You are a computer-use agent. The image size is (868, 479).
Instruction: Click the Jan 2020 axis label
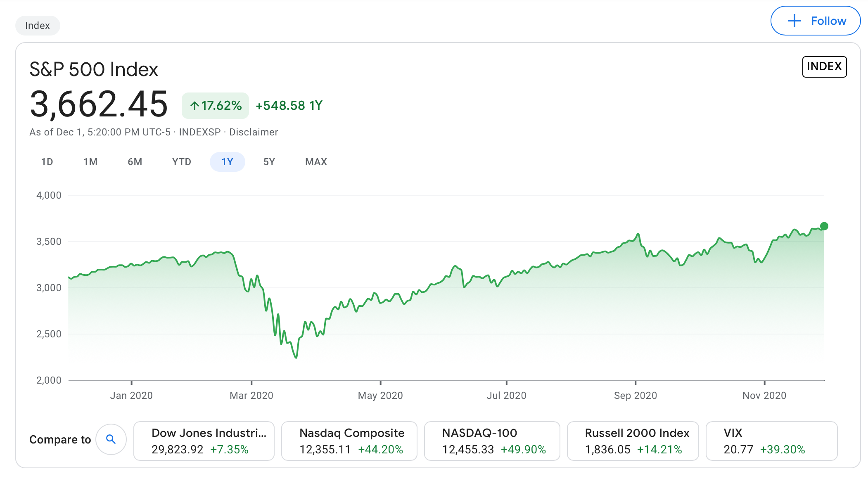click(x=131, y=396)
